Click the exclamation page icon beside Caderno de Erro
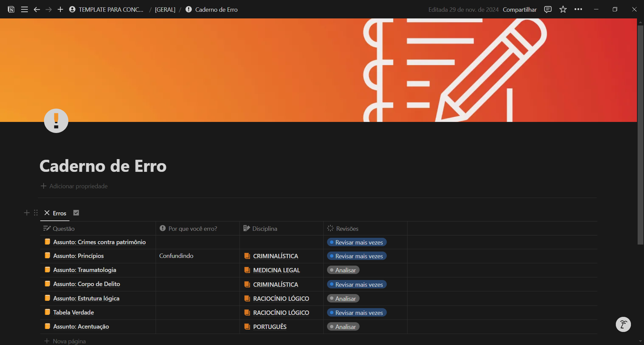The width and height of the screenshot is (644, 345). pos(189,9)
